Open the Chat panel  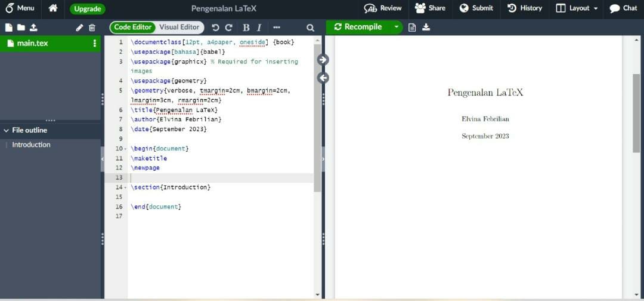623,8
